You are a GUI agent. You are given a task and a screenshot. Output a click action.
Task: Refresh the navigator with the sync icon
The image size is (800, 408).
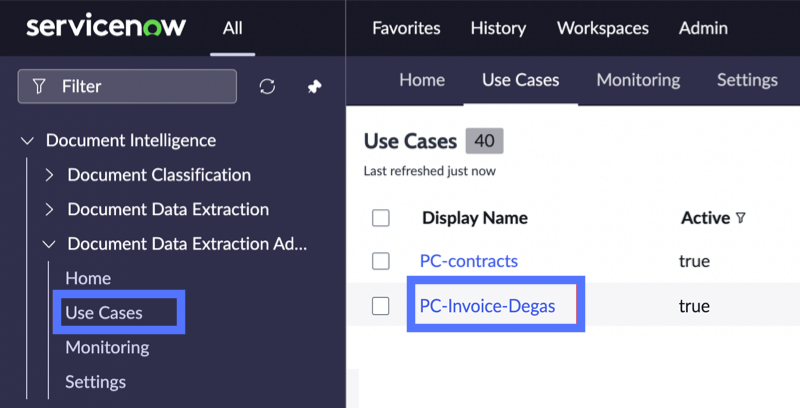(x=267, y=86)
